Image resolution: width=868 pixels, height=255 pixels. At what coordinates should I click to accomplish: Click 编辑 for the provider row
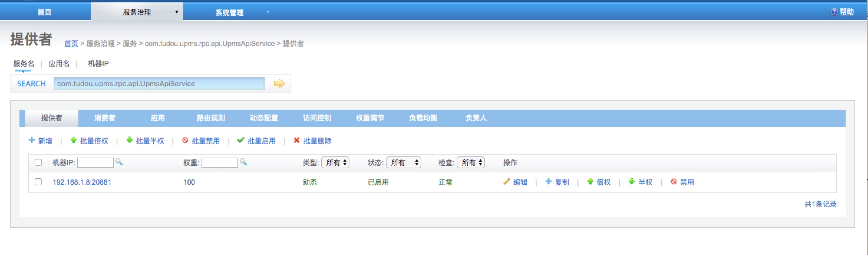tap(520, 182)
